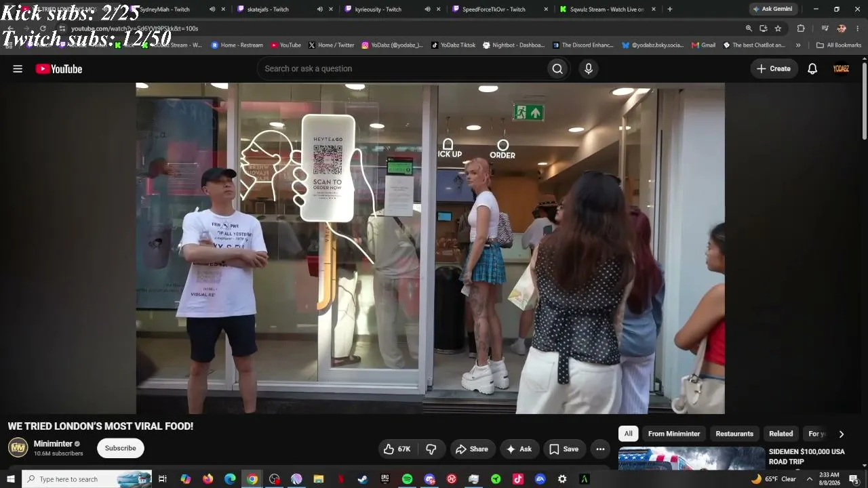Select the 'Related' filter chip
This screenshot has width=868, height=488.
coord(781,434)
